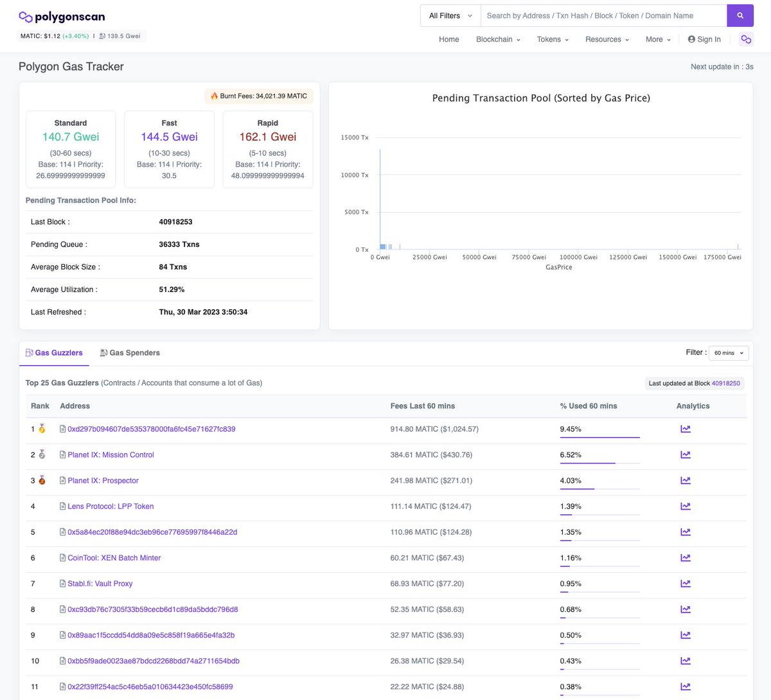Viewport: 771px width, 700px height.
Task: Open Planet IX: Mission Control link
Action: point(111,454)
